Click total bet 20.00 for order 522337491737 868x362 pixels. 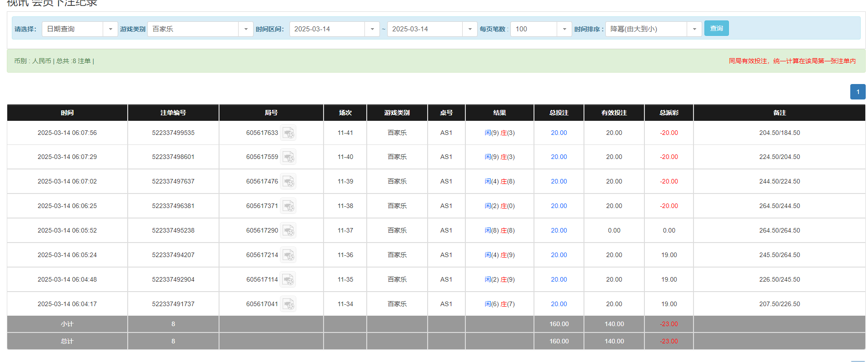[559, 304]
